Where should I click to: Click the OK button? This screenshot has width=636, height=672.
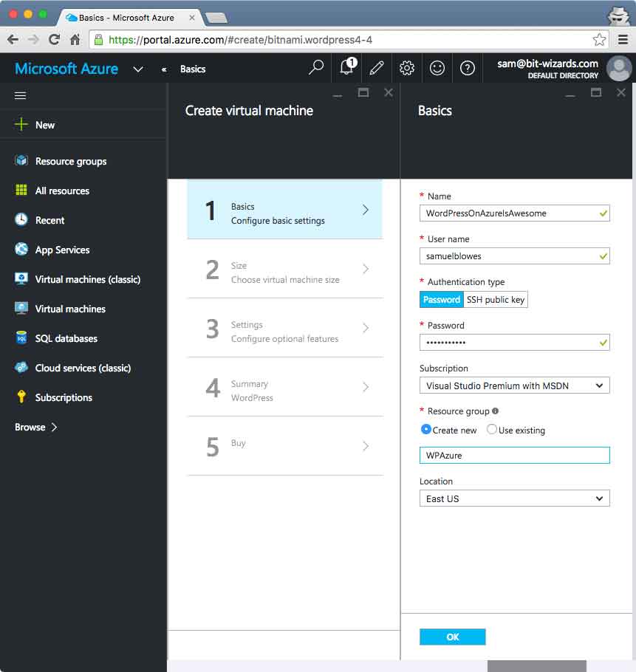tap(453, 637)
